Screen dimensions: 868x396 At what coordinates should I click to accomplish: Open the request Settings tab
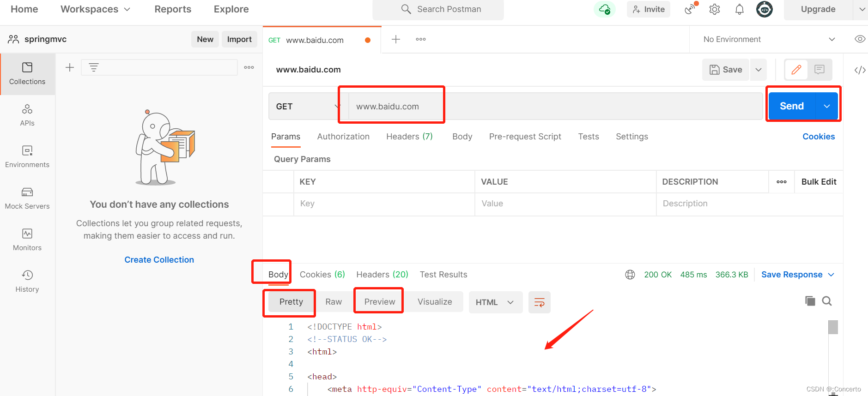tap(632, 137)
